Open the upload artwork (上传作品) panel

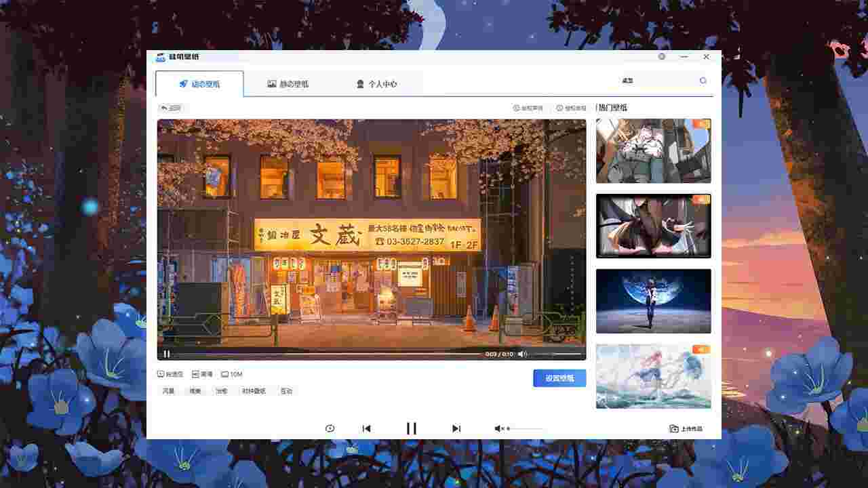[x=684, y=428]
